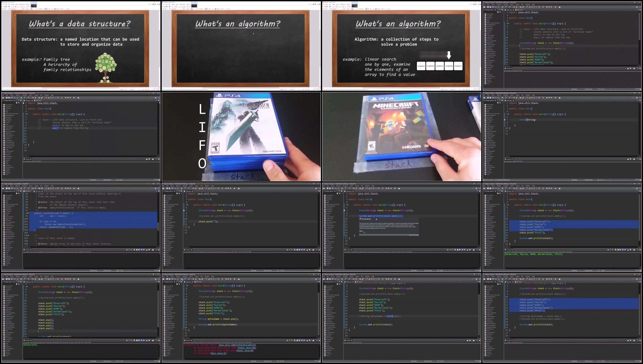Image resolution: width=643 pixels, height=364 pixels.
Task: Click Terminate square icon in EmptyStackException console toolbar
Action: pyautogui.click(x=287, y=340)
